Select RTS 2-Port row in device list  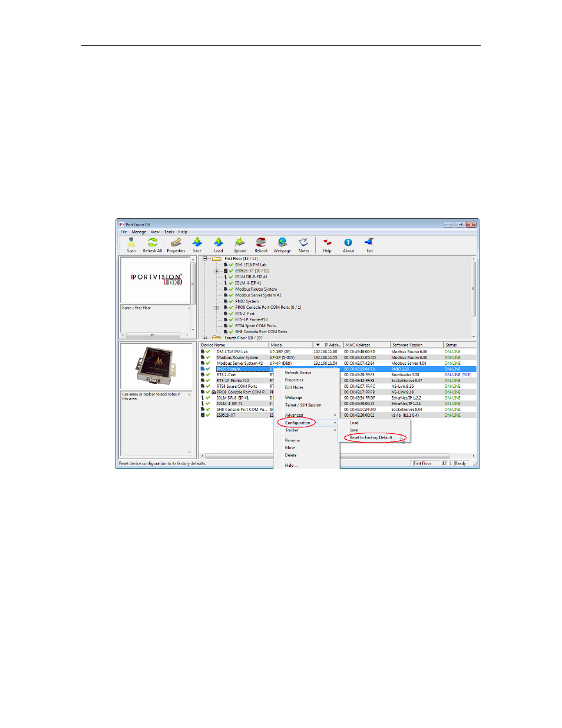click(338, 375)
